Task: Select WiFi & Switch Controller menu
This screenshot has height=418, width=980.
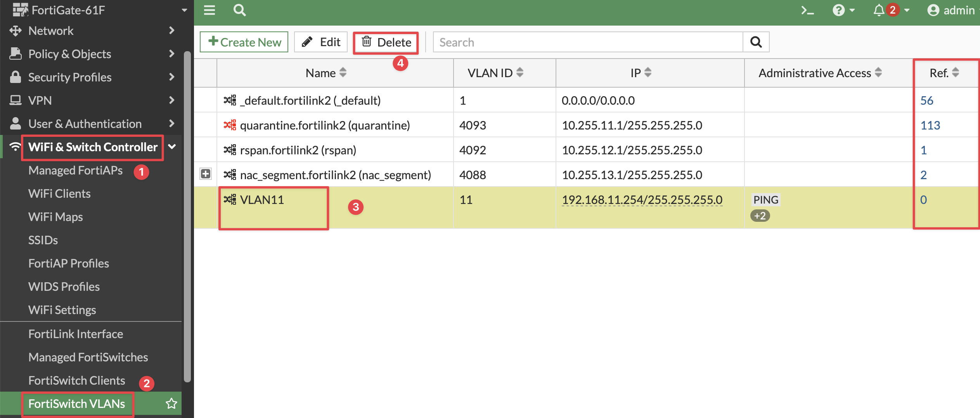Action: 93,147
